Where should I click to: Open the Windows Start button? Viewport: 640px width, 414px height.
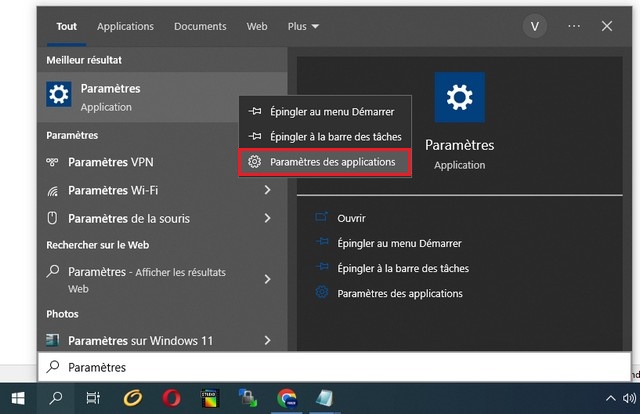18,398
